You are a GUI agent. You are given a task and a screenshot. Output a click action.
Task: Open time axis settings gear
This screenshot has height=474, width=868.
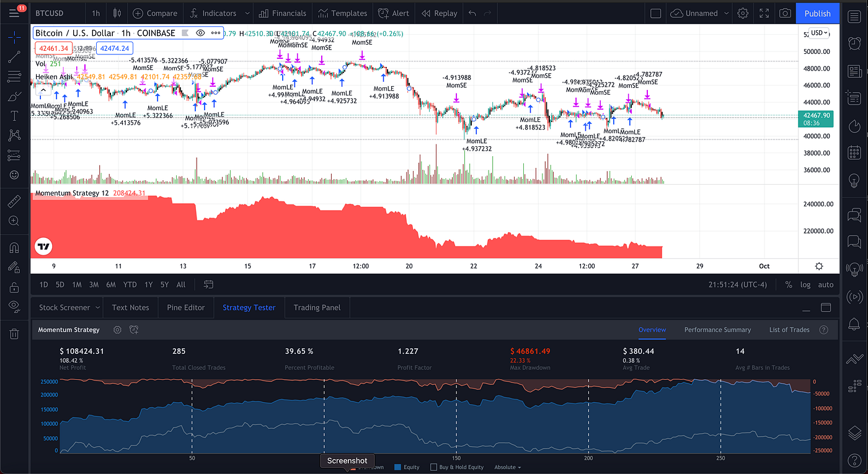[x=819, y=266]
